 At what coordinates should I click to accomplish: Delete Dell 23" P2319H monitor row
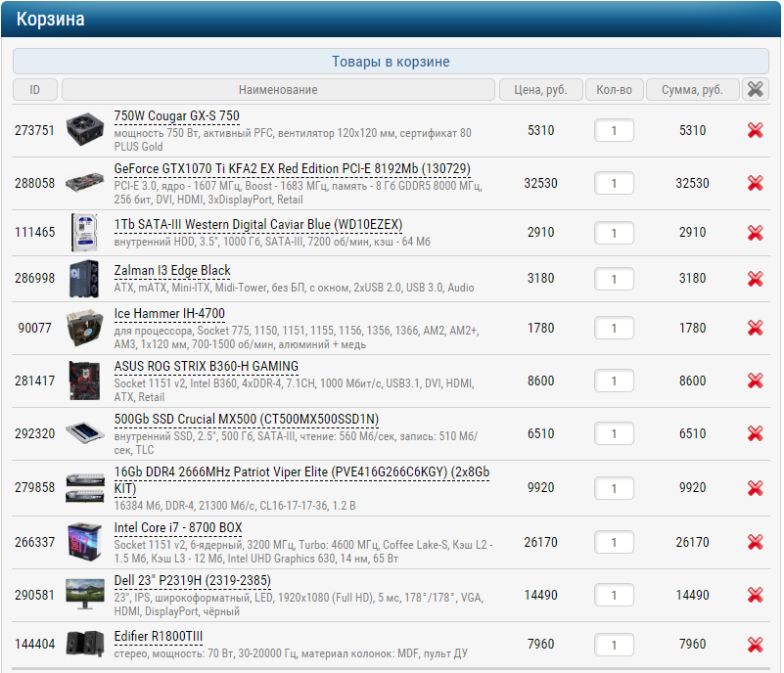[x=755, y=595]
